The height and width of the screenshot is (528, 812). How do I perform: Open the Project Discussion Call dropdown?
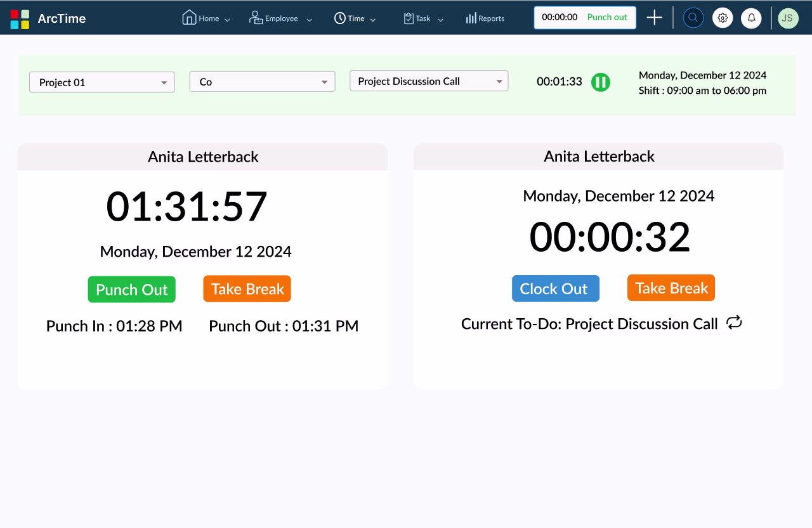[429, 81]
